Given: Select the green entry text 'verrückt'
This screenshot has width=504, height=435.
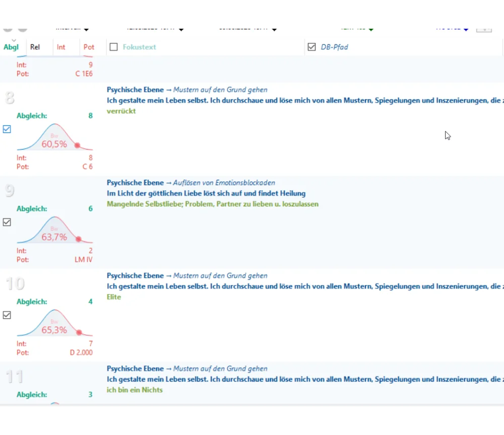Looking at the screenshot, I should (x=121, y=111).
